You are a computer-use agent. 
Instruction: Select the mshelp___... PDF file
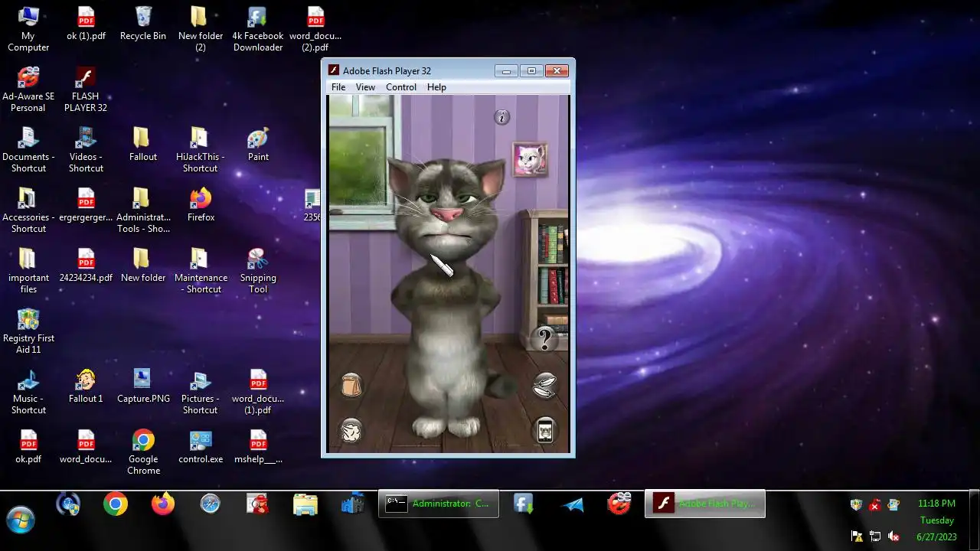point(258,447)
